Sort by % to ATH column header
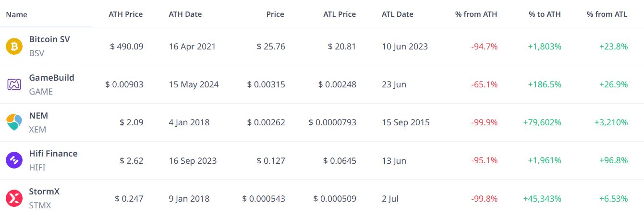The image size is (644, 217). click(x=545, y=14)
